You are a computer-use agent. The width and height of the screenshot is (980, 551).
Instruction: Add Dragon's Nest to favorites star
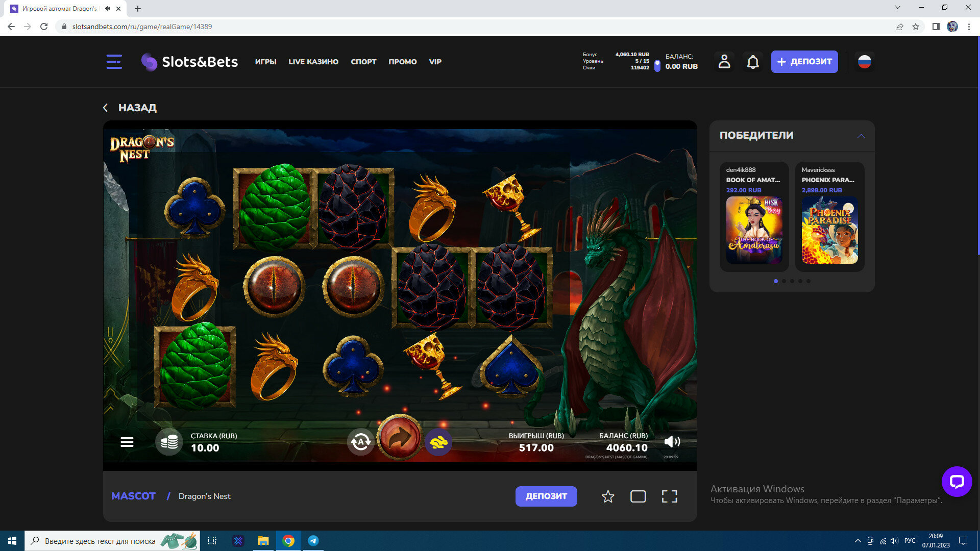(607, 496)
